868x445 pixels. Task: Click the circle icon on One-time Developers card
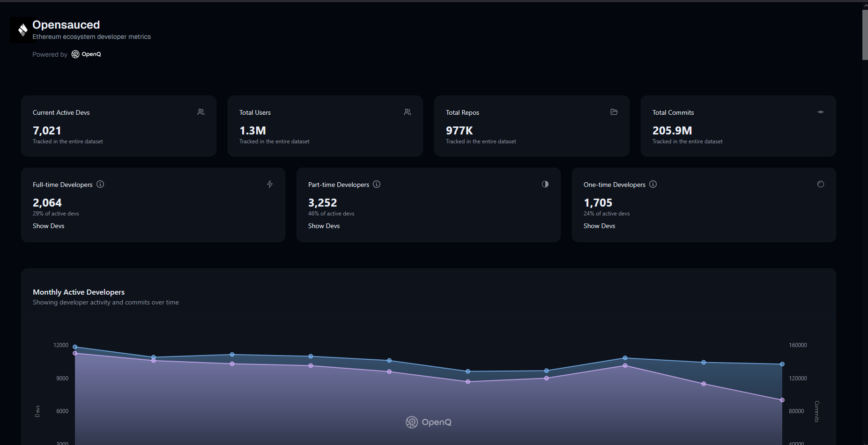(x=820, y=184)
